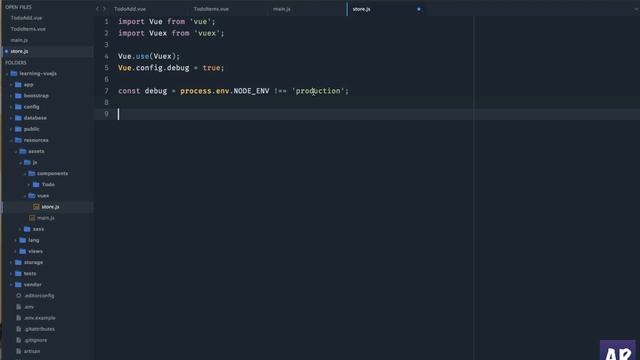Click the .env.example file icon

18,318
